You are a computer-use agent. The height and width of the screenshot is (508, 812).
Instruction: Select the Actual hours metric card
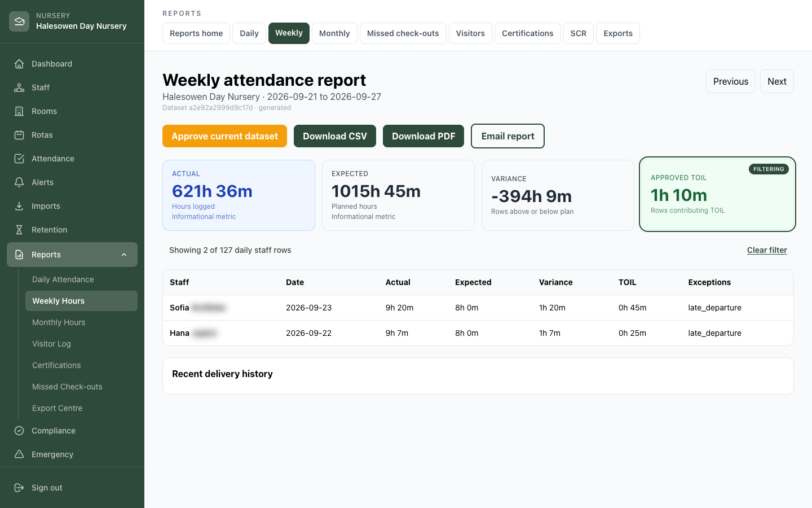coord(239,195)
